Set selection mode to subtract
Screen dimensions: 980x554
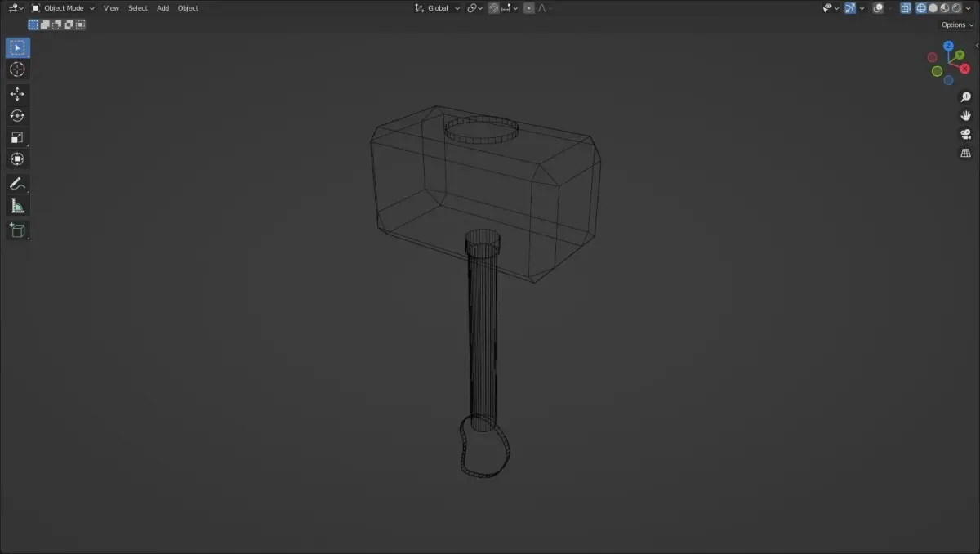pyautogui.click(x=57, y=25)
